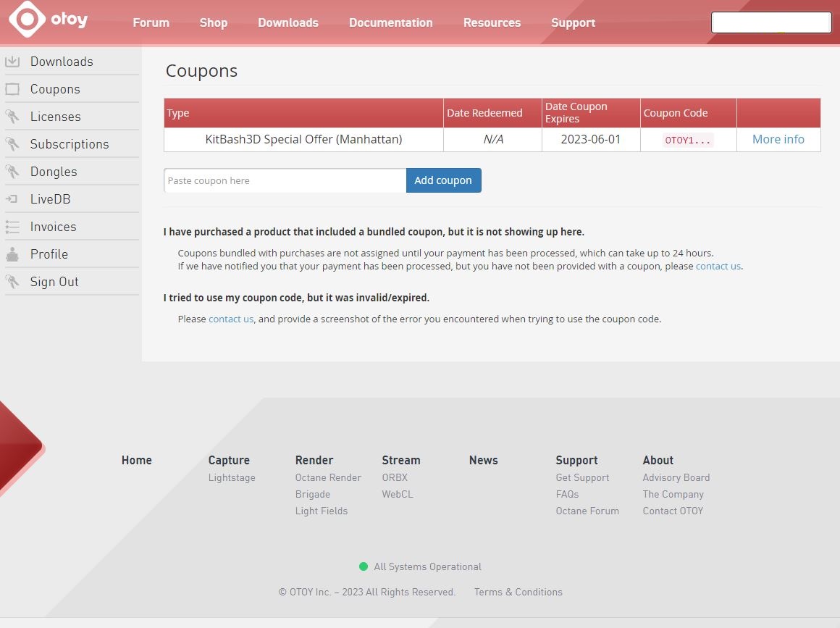Image resolution: width=840 pixels, height=628 pixels.
Task: Open Licenses from the sidebar
Action: 56,117
